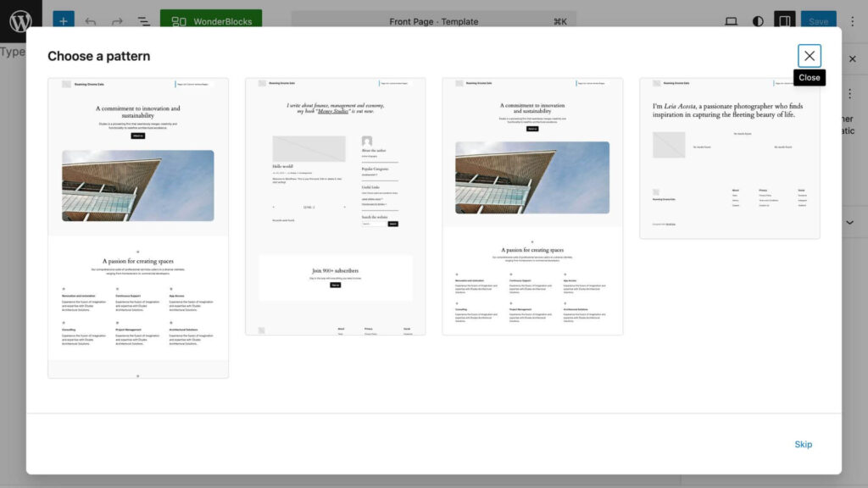The image size is (868, 488).
Task: Open the three-dot Options menu in top bar
Action: pos(852,21)
